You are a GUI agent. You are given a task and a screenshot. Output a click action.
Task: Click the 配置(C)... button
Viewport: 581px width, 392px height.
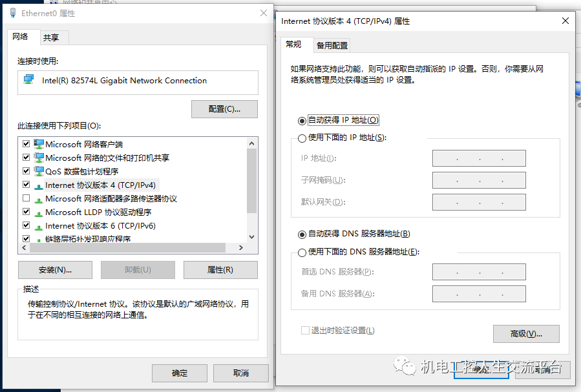pos(224,109)
